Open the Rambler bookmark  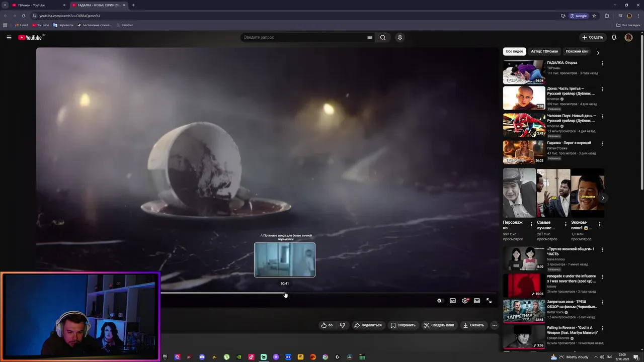(124, 25)
